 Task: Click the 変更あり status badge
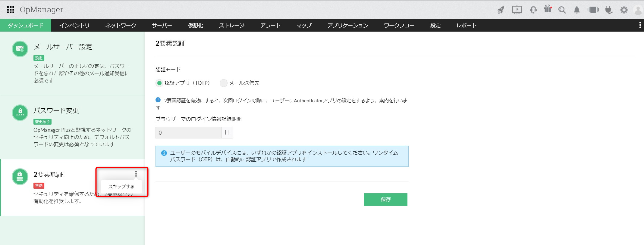coord(42,122)
